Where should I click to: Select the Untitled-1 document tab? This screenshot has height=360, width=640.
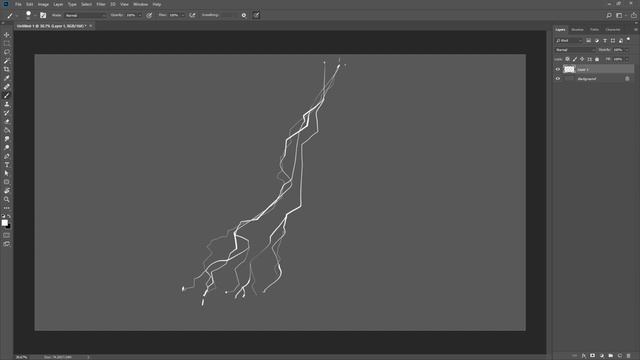tap(51, 26)
